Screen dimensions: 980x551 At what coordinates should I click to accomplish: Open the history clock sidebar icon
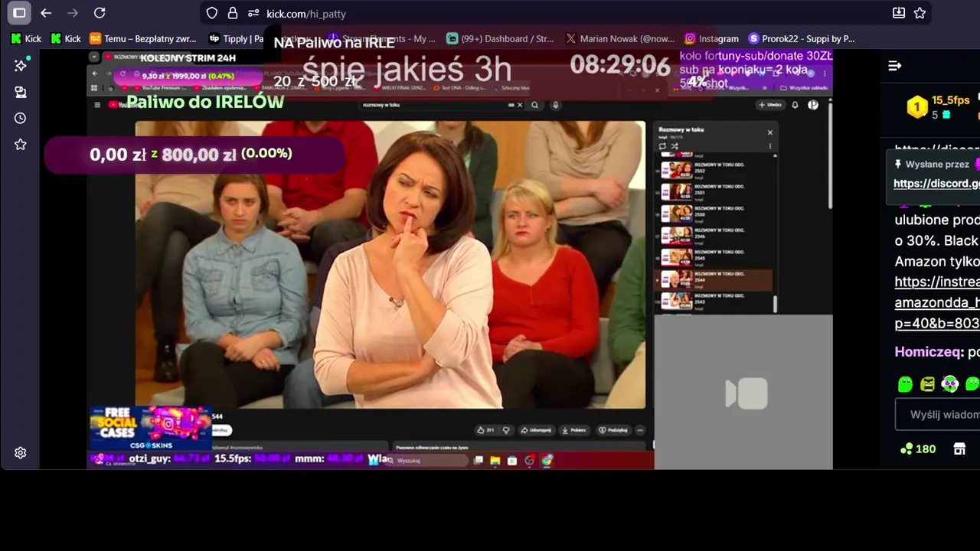(x=21, y=118)
